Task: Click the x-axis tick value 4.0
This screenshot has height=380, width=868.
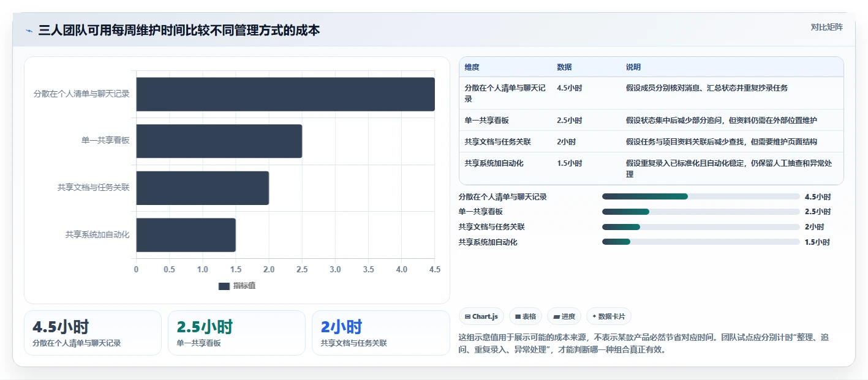Action: pyautogui.click(x=401, y=269)
